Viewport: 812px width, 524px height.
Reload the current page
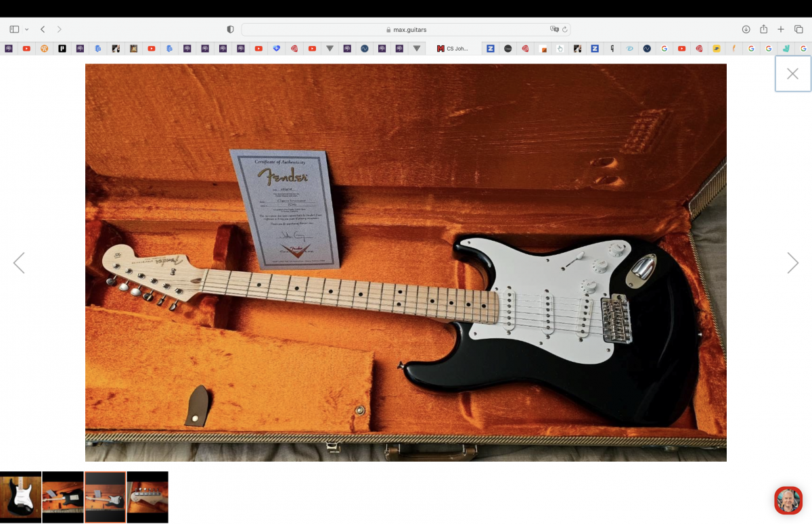click(x=565, y=29)
